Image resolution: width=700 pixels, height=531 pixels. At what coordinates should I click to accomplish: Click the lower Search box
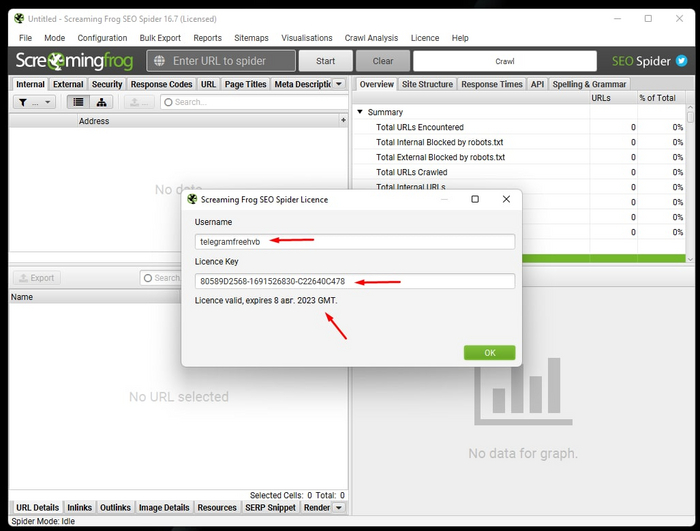click(x=161, y=278)
